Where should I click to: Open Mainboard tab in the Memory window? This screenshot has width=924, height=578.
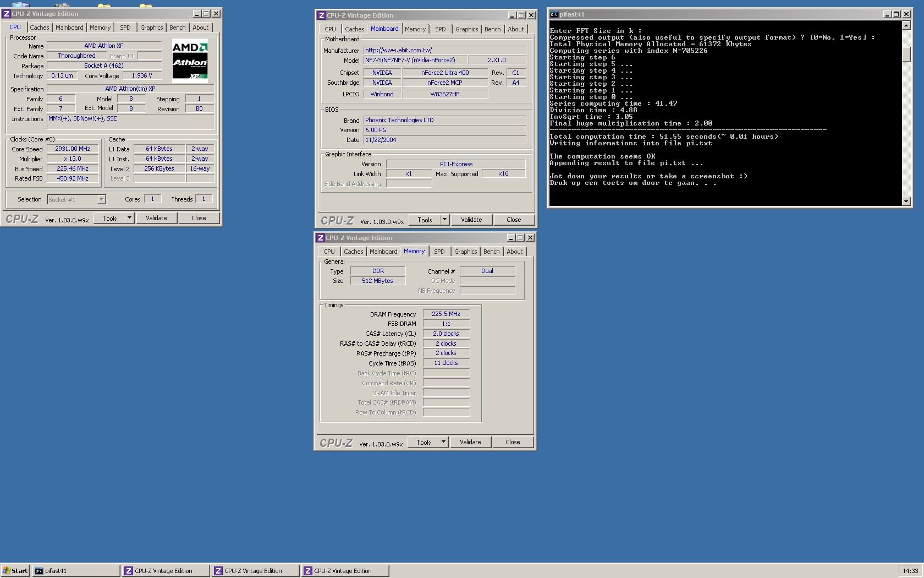tap(383, 252)
